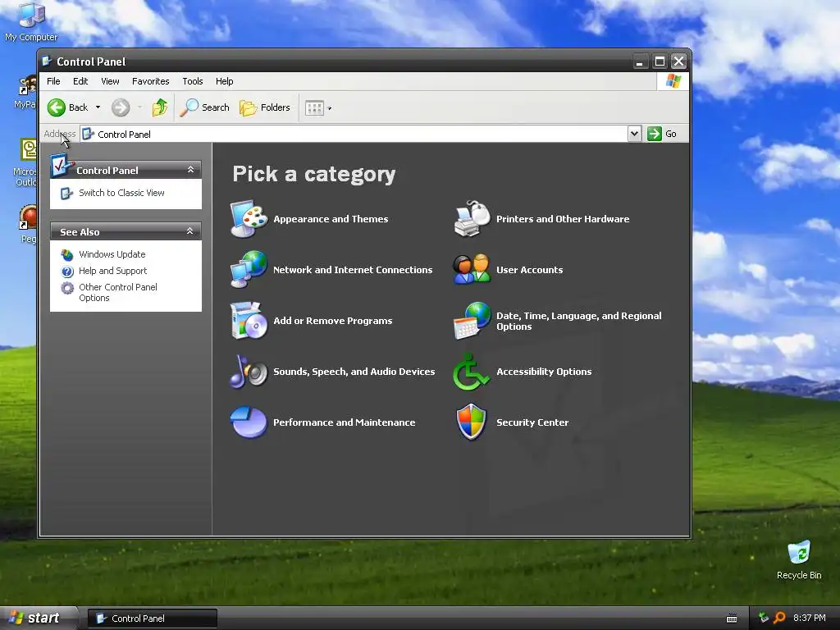This screenshot has height=630, width=840.
Task: Click the Windows flag logo in menu bar
Action: coord(673,81)
